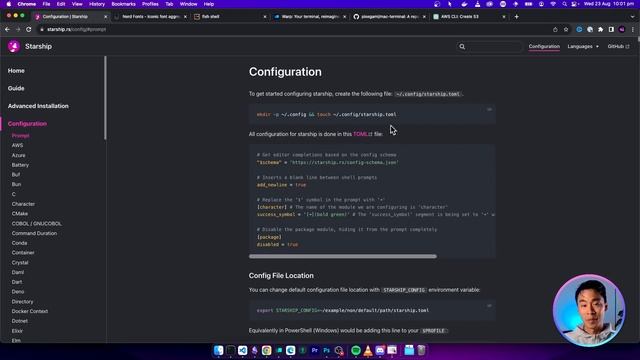Click the Starship logo icon
Screen dimensions: 640x360
(x=13, y=47)
